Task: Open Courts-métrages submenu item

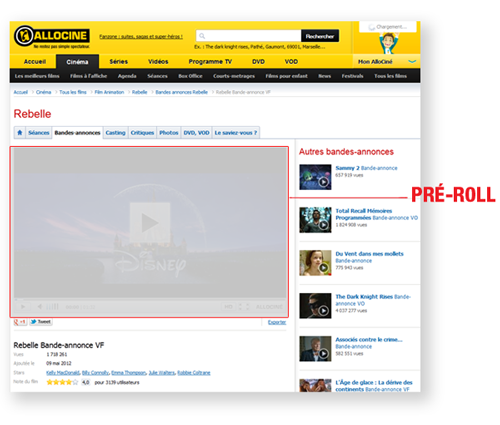Action: point(234,76)
